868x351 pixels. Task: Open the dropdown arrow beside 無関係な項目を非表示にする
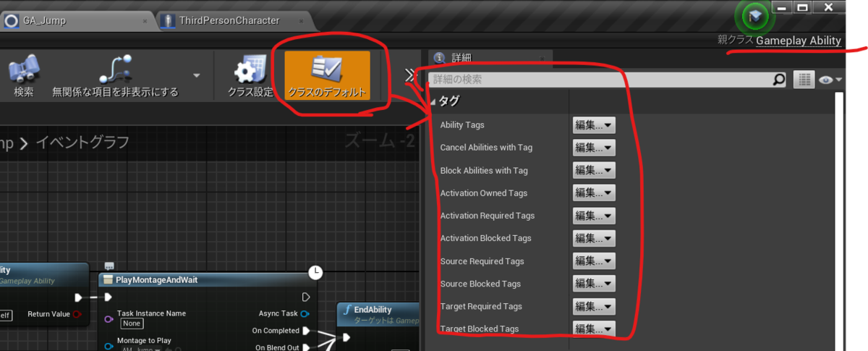[x=196, y=75]
